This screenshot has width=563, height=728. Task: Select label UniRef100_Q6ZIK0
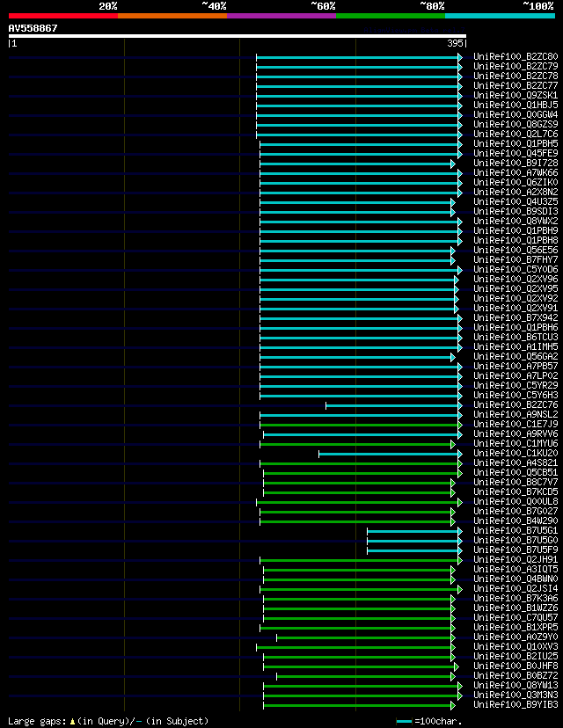point(515,183)
